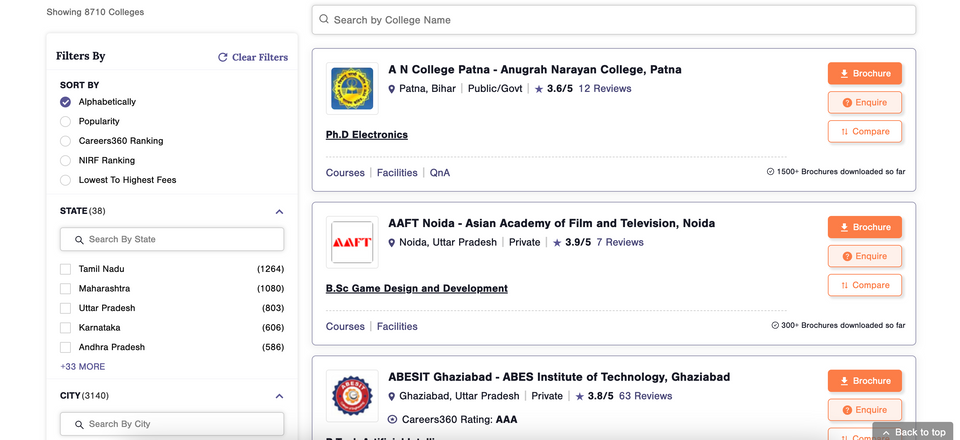Click the Tamil Nadu count (1264)
Image resolution: width=960 pixels, height=440 pixels.
[271, 269]
